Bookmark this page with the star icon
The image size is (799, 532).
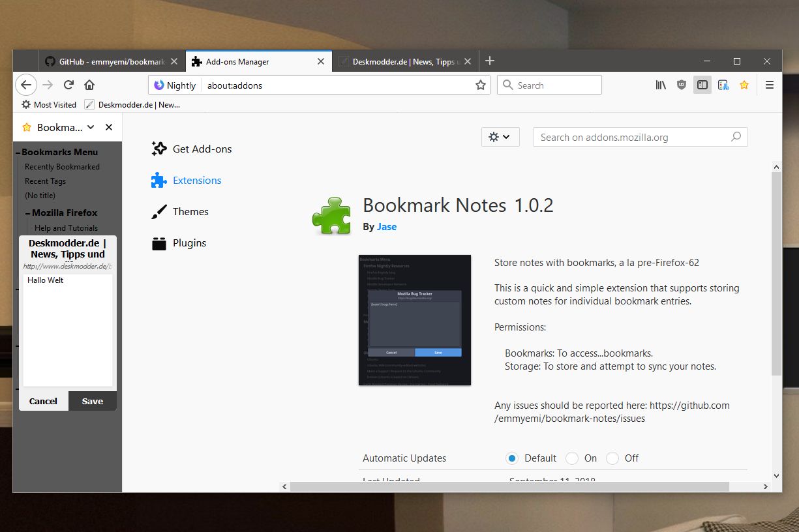pos(481,85)
